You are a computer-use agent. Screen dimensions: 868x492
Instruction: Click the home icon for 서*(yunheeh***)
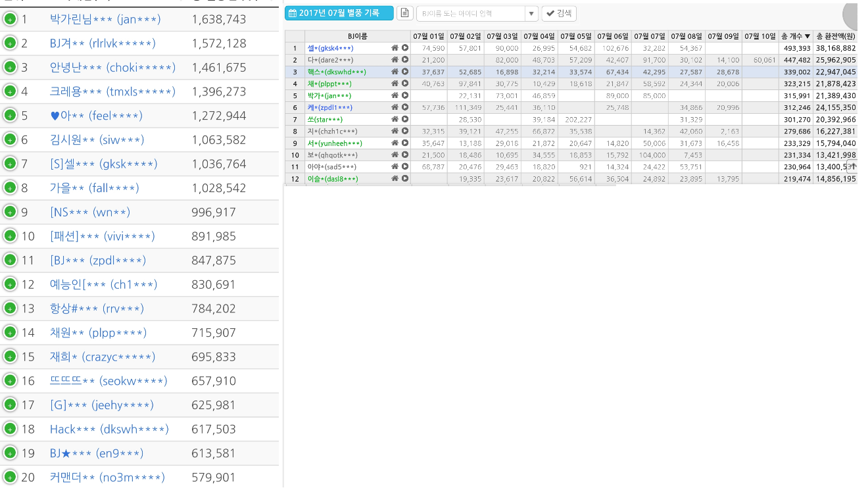[395, 143]
